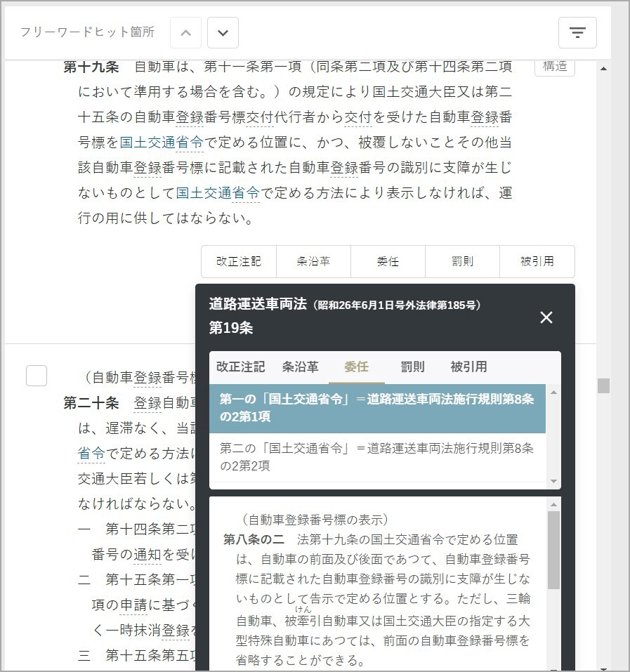The image size is (630, 672).
Task: Click the 構造 button beside 第十九条
Action: coord(555,67)
